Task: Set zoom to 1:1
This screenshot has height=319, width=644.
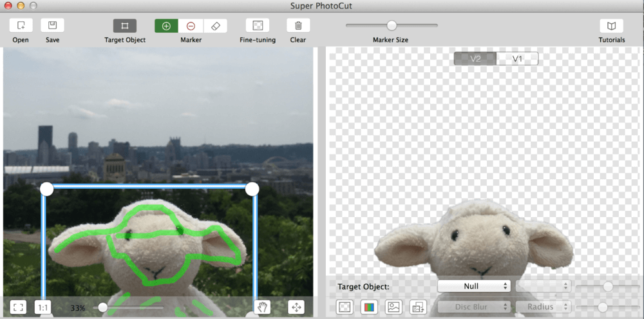Action: click(43, 307)
